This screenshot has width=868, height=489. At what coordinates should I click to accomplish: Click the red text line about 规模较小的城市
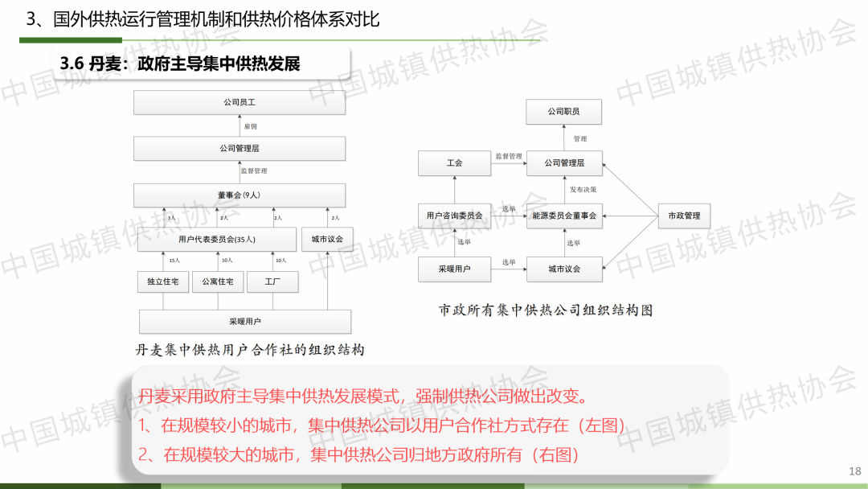[x=381, y=425]
